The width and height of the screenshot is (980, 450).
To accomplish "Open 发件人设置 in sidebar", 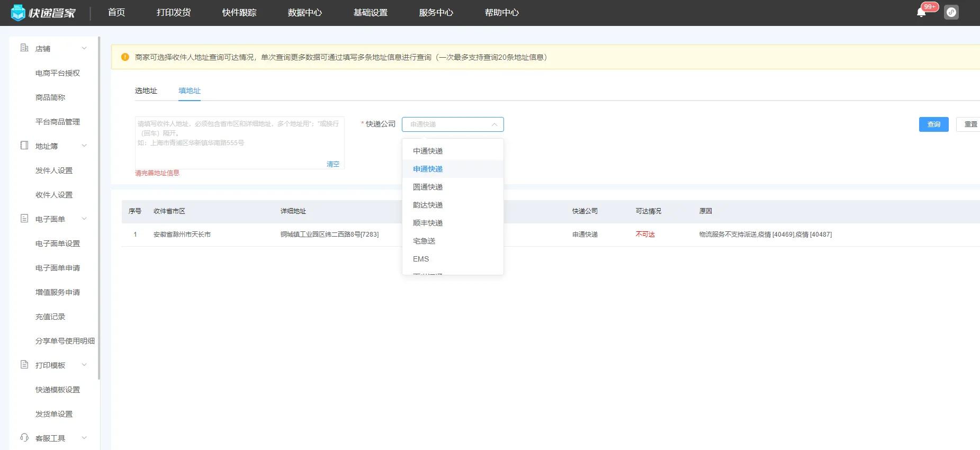I will (x=54, y=170).
